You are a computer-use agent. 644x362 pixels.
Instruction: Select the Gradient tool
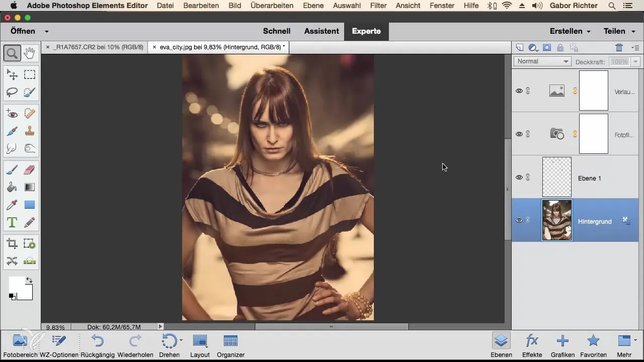(x=30, y=188)
